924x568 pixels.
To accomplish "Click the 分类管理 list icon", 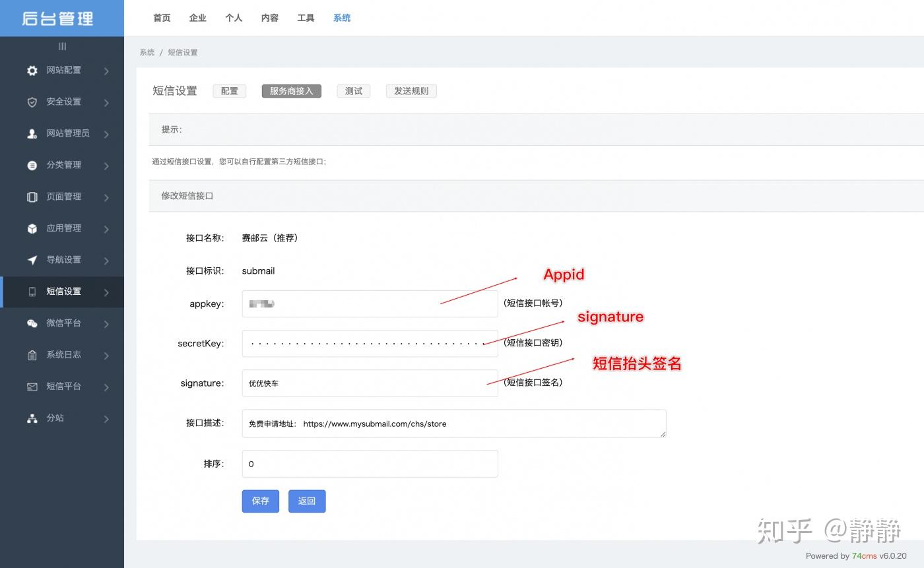I will pyautogui.click(x=32, y=166).
